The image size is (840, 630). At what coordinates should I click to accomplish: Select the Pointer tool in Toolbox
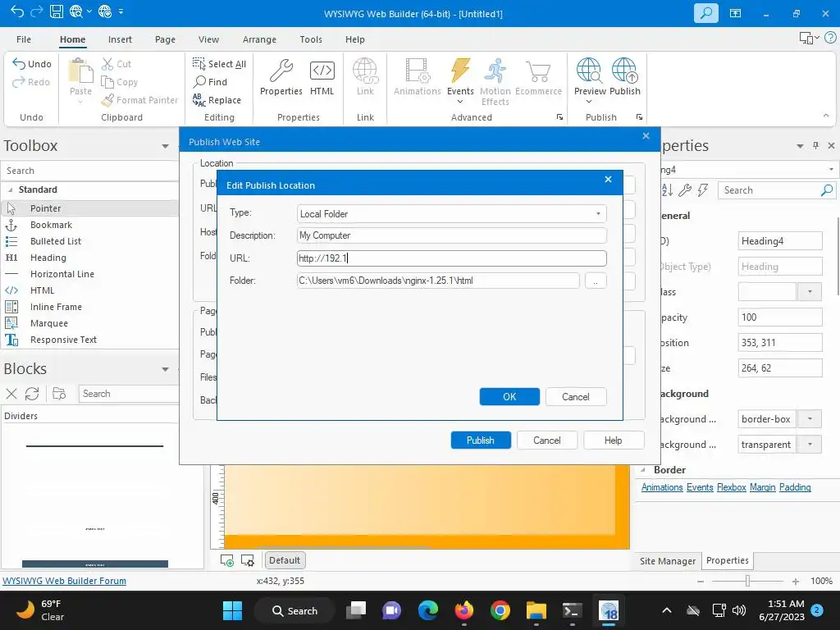click(90, 208)
